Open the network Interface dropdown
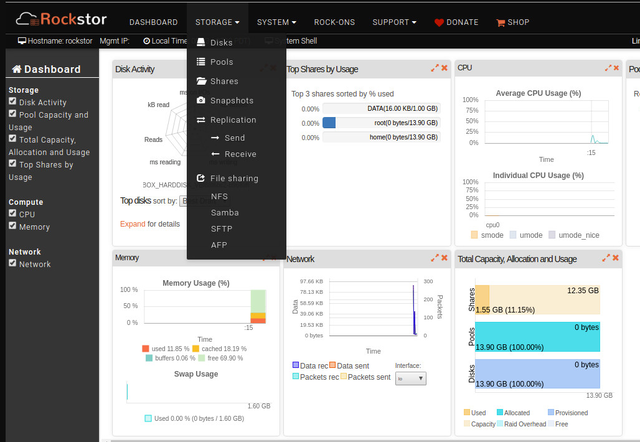The image size is (640, 442). tap(411, 378)
